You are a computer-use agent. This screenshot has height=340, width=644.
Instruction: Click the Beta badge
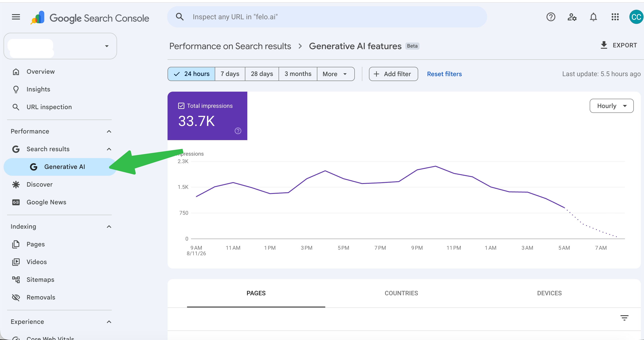[x=412, y=46]
